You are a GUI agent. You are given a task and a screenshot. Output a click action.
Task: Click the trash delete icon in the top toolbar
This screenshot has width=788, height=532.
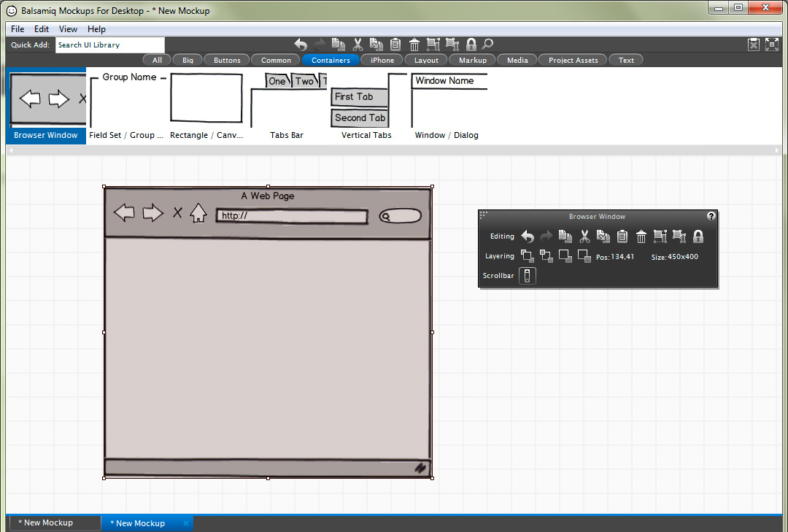[x=414, y=45]
